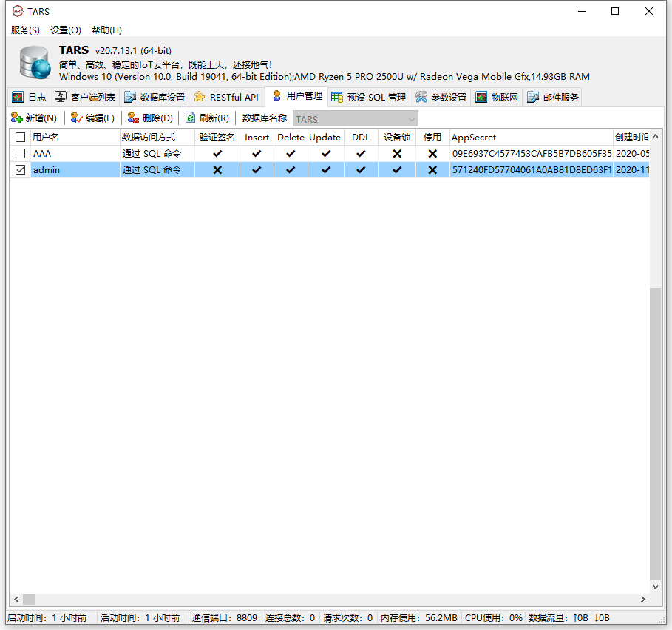The image size is (672, 630).
Task: Click AppSecret value starting with 571240FD
Action: coord(532,170)
